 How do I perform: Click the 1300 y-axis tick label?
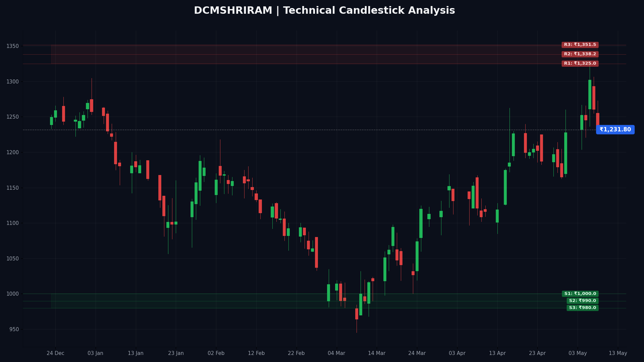[x=13, y=82]
